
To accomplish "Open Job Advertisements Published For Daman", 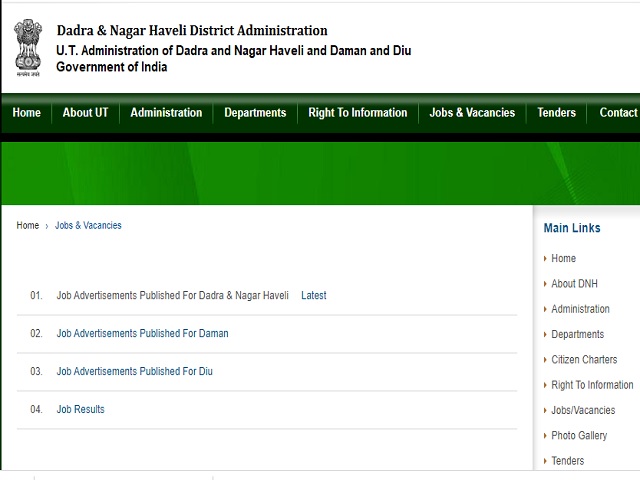I will (142, 333).
